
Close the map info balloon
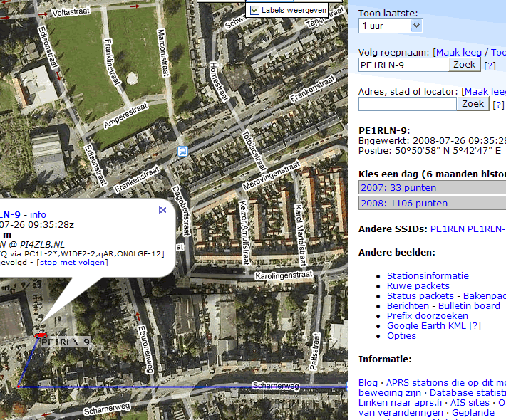[x=163, y=210]
